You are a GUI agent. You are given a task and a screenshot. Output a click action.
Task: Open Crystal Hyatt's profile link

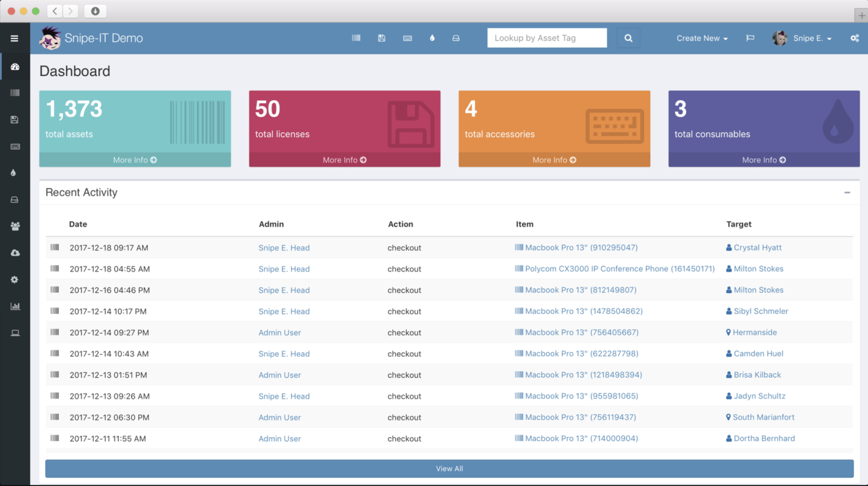758,247
